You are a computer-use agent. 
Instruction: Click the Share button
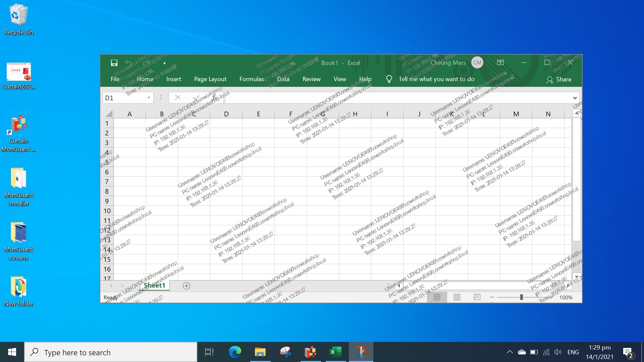point(559,79)
